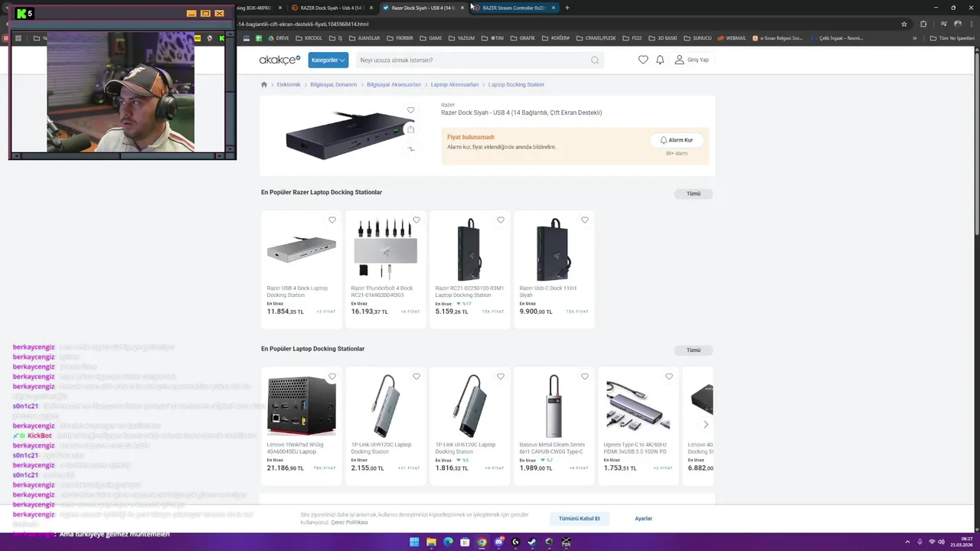
Task: Open Laptop Docking Station breadcrumb link
Action: [516, 85]
